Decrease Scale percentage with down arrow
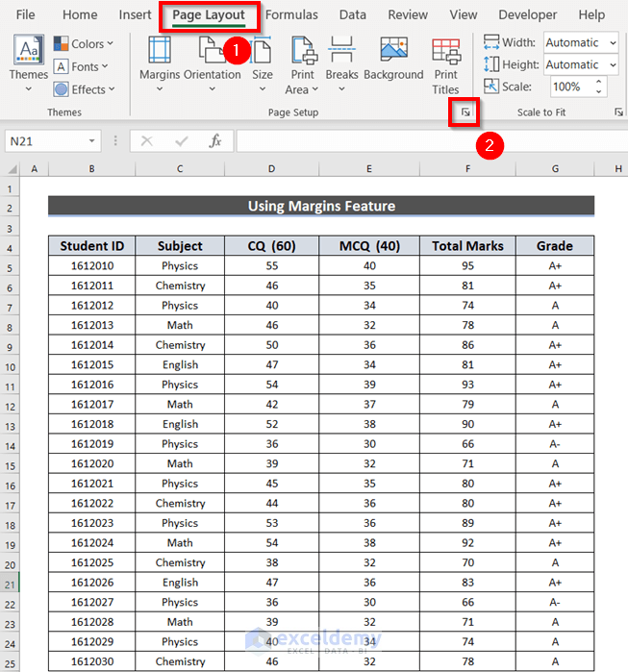Screen dimensions: 628x672 [599, 91]
